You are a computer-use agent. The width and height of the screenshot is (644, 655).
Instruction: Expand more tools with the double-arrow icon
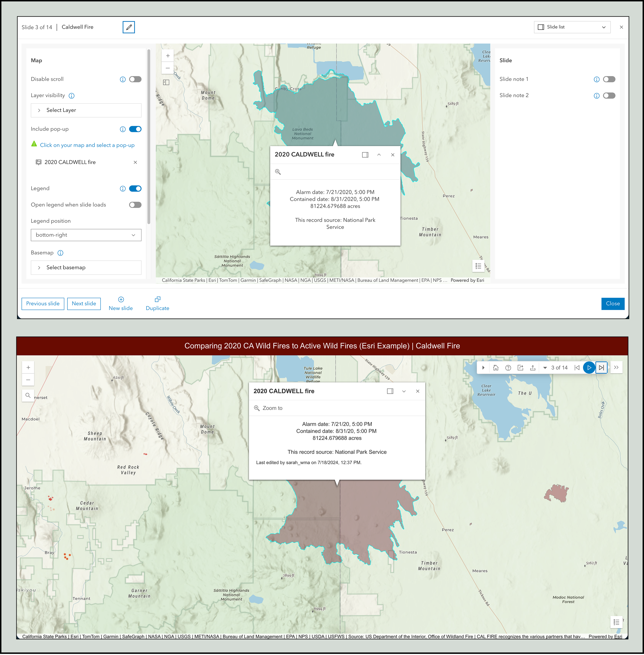pyautogui.click(x=616, y=368)
